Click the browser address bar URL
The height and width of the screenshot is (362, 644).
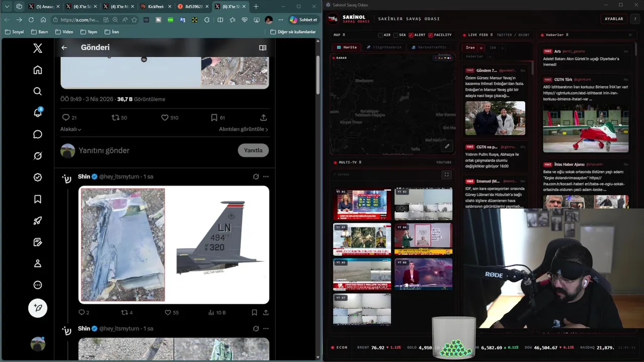click(79, 20)
